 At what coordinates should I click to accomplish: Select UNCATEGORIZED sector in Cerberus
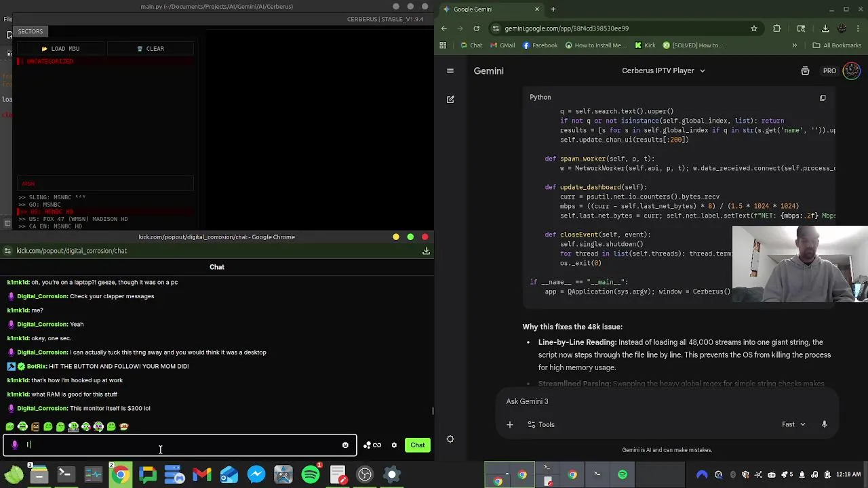tap(105, 61)
